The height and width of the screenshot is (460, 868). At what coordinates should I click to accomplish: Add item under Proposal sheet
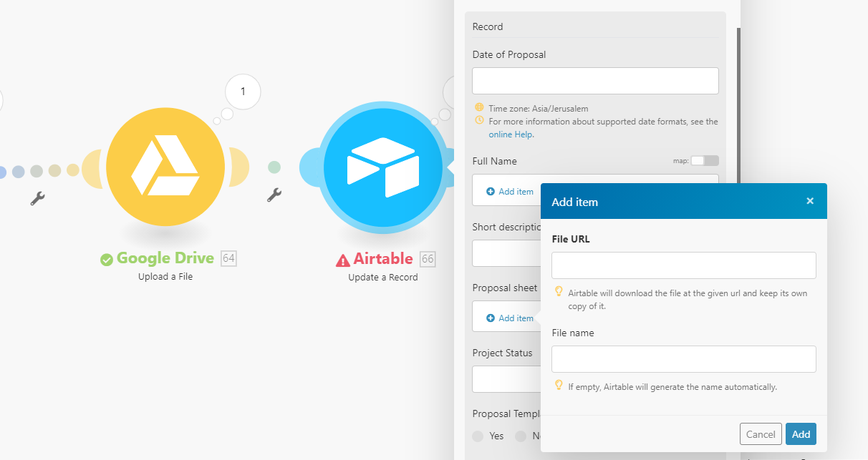510,318
